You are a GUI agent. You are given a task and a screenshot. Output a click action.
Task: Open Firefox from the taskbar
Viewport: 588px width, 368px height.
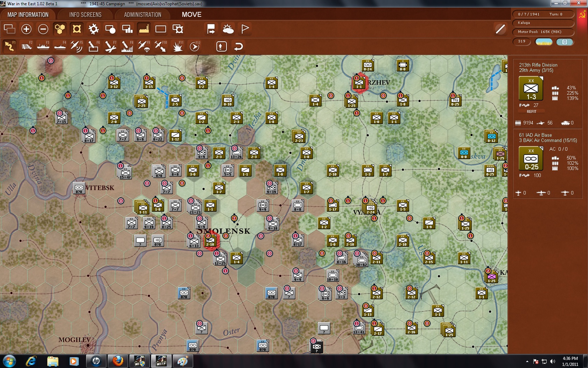coord(118,361)
